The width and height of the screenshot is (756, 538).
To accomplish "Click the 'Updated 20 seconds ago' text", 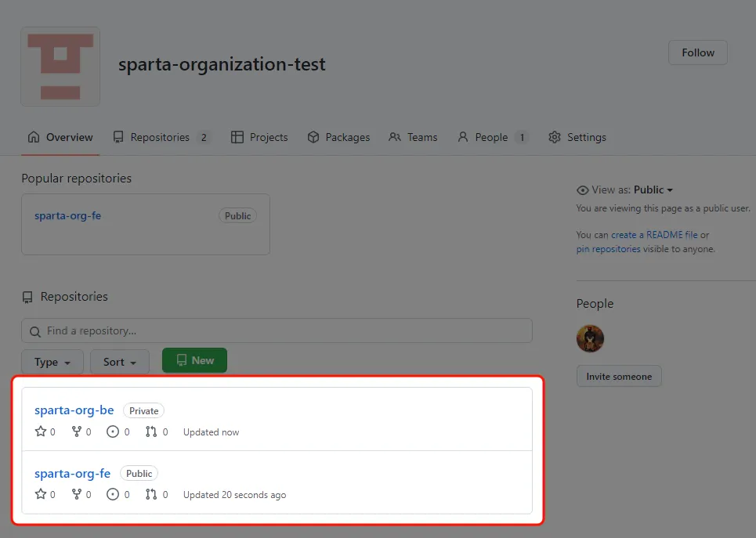I will (234, 495).
